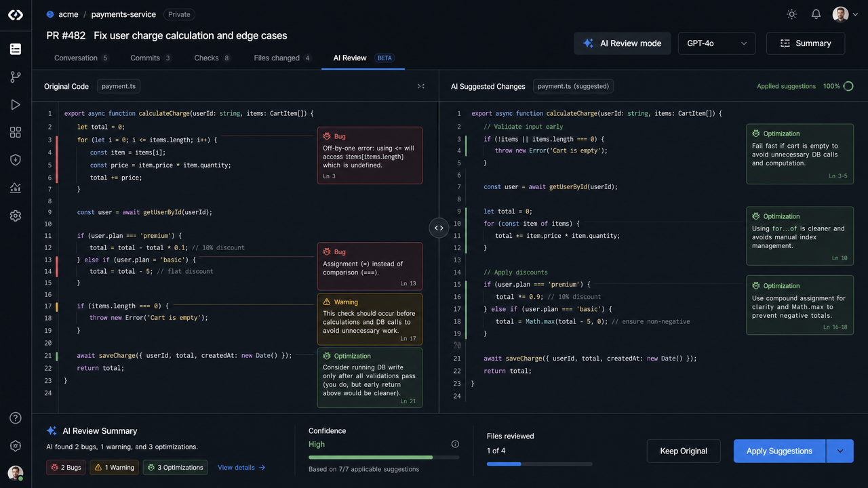The height and width of the screenshot is (488, 868).
Task: Open the analytics chart sidebar icon
Action: [x=16, y=188]
